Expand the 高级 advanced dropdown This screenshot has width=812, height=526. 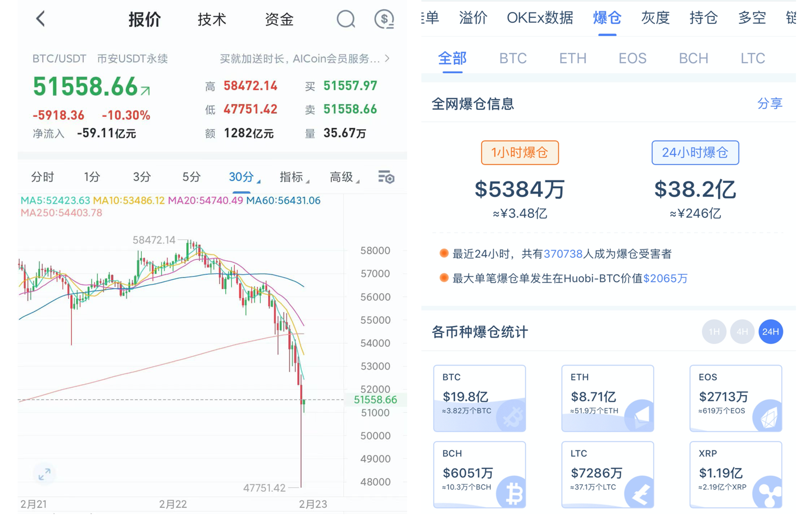tap(344, 177)
